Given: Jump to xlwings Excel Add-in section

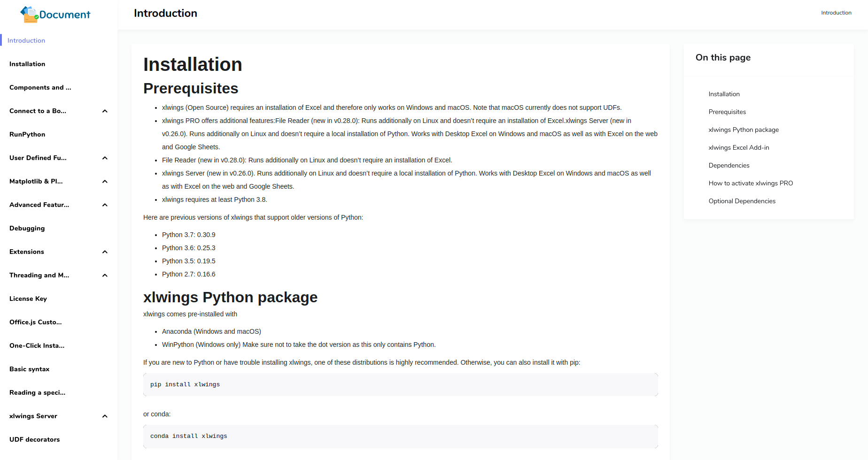Looking at the screenshot, I should (739, 147).
